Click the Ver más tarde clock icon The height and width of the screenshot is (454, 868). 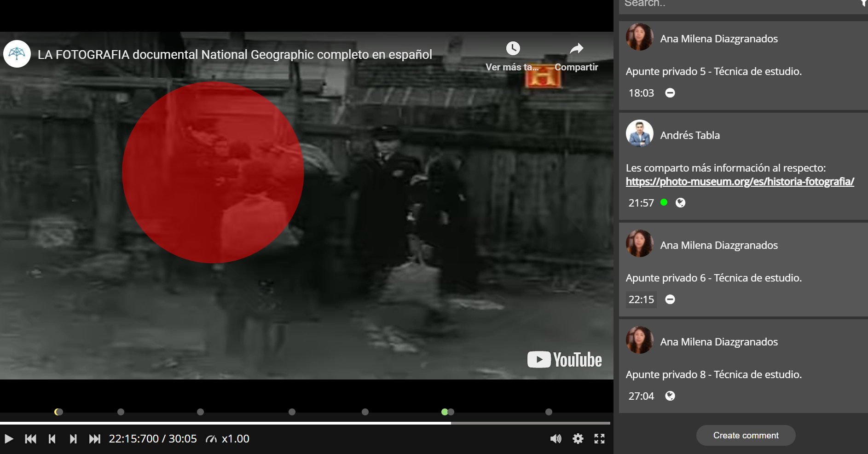(513, 48)
